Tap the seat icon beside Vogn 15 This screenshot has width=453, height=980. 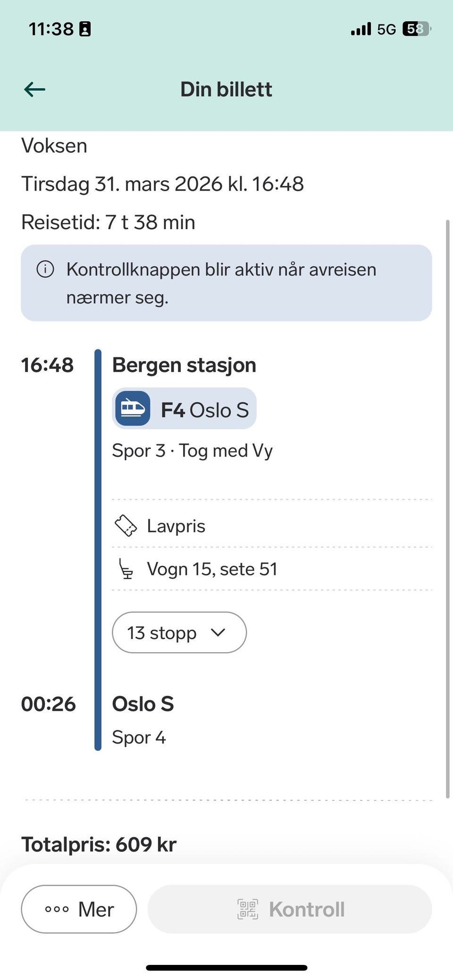point(126,569)
